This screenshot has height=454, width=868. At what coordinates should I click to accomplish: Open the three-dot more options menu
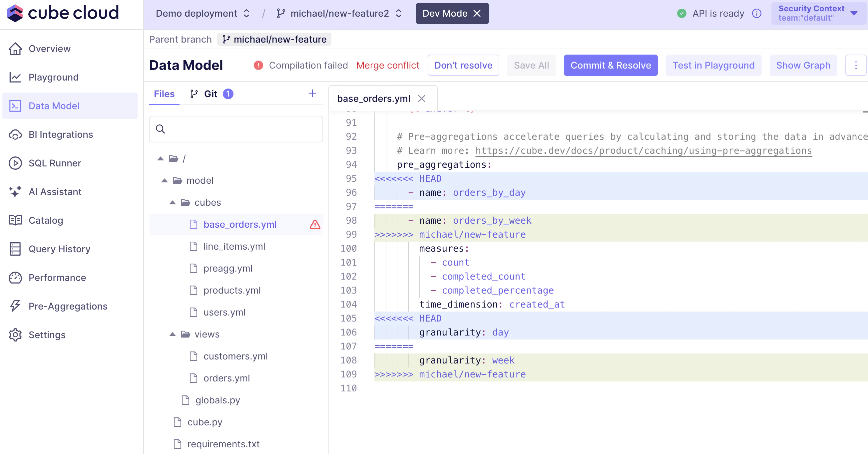point(856,65)
